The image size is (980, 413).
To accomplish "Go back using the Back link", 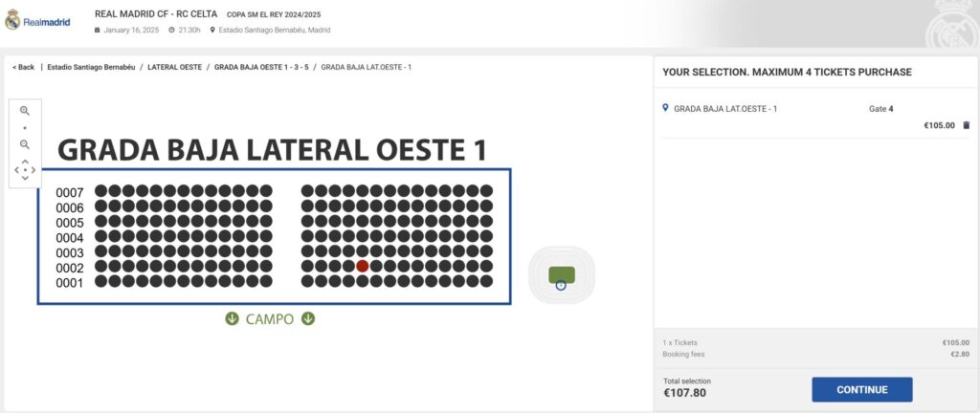I will click(x=23, y=67).
